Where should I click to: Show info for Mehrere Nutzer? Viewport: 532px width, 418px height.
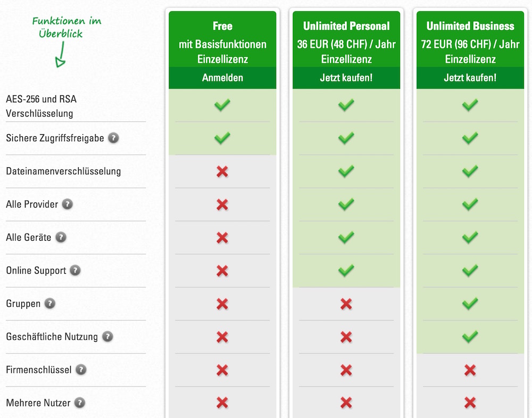[x=80, y=403]
